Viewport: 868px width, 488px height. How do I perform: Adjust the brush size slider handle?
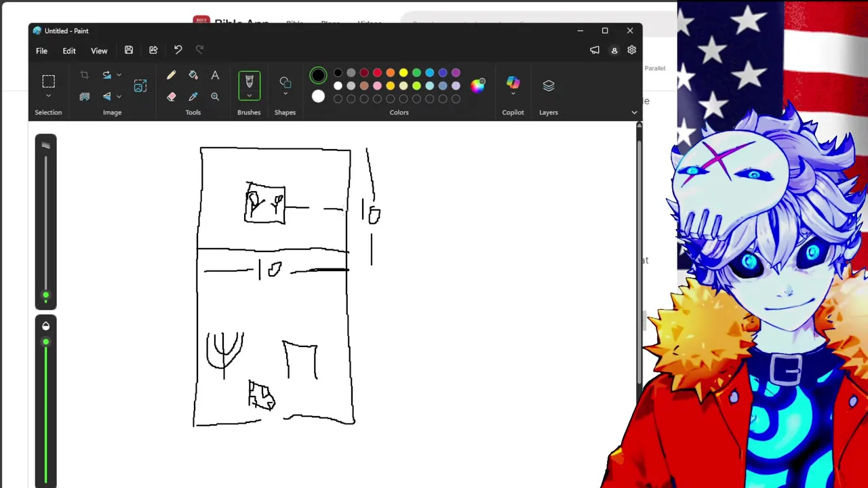[46, 295]
